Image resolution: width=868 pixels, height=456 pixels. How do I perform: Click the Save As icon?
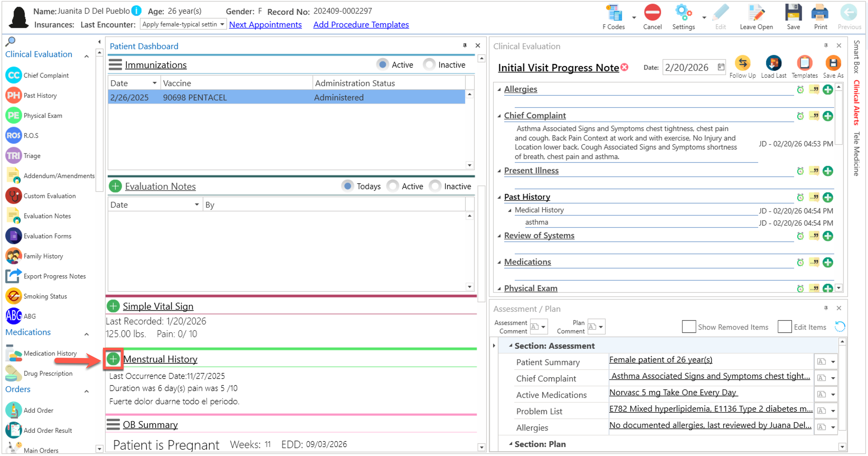(x=834, y=63)
